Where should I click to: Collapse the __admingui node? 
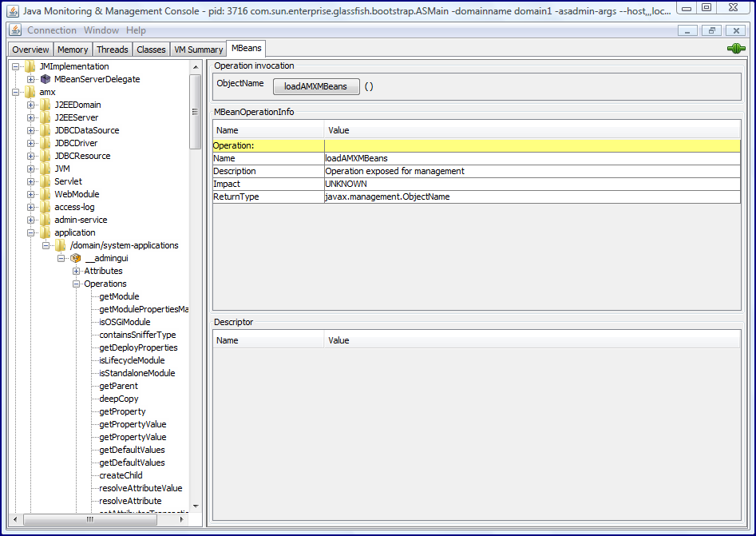[x=61, y=258]
